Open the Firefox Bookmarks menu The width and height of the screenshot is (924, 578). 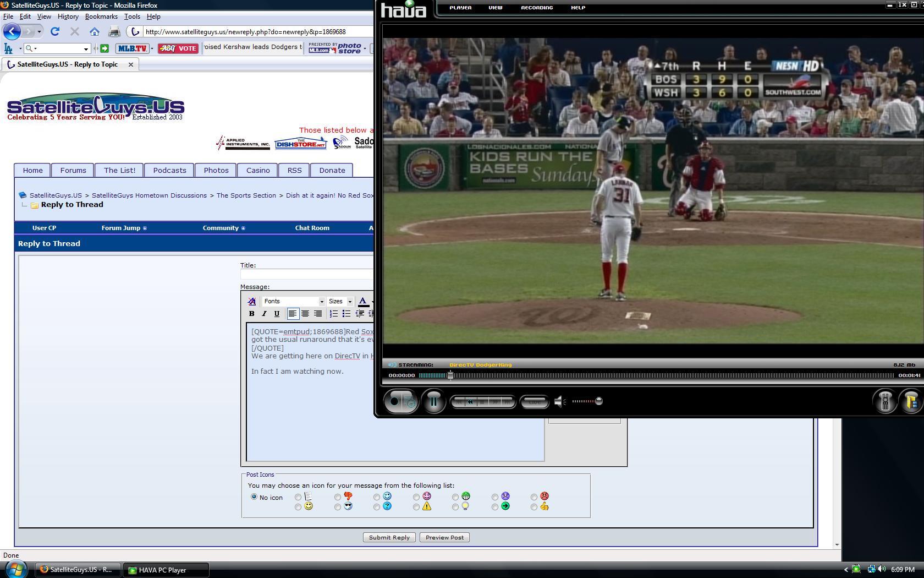click(x=101, y=17)
